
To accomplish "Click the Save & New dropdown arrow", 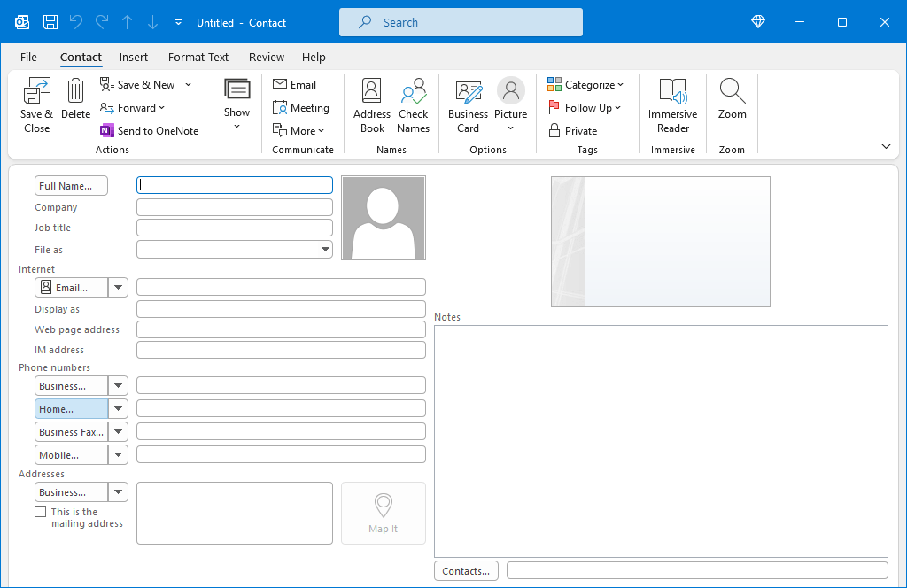I will point(189,84).
